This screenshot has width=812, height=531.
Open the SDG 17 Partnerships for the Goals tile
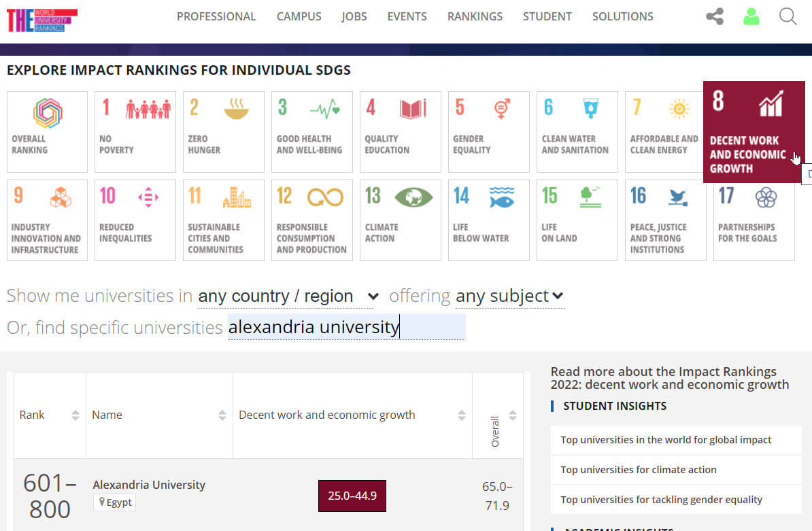click(754, 220)
